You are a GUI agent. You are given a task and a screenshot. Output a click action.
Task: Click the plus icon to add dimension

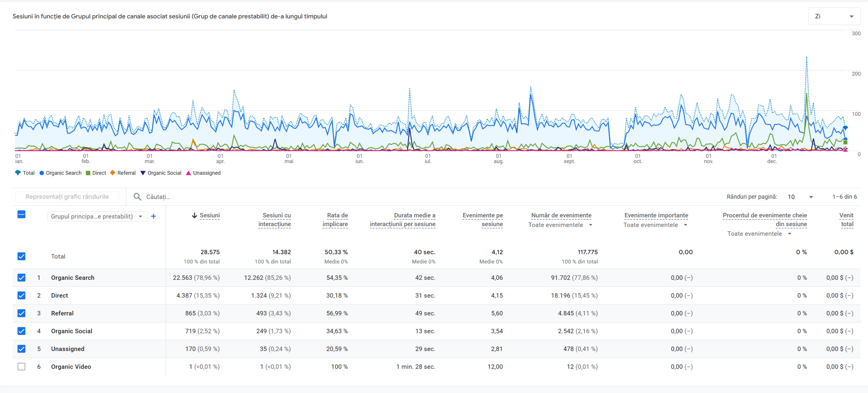pos(154,216)
